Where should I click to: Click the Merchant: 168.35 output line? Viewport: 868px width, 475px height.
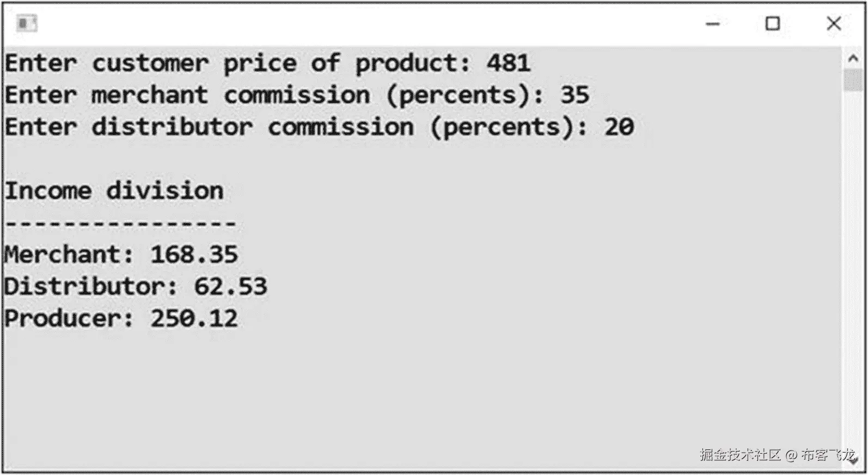tap(121, 255)
